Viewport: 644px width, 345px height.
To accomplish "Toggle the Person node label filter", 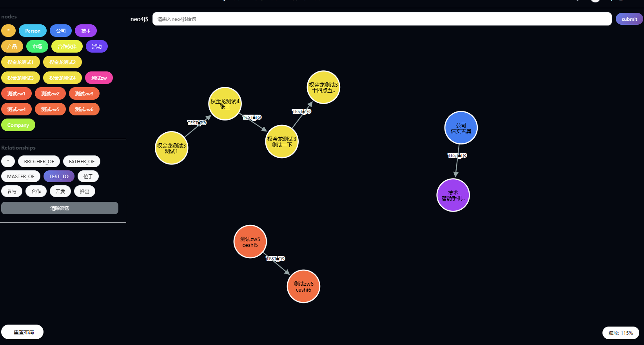I will 33,31.
